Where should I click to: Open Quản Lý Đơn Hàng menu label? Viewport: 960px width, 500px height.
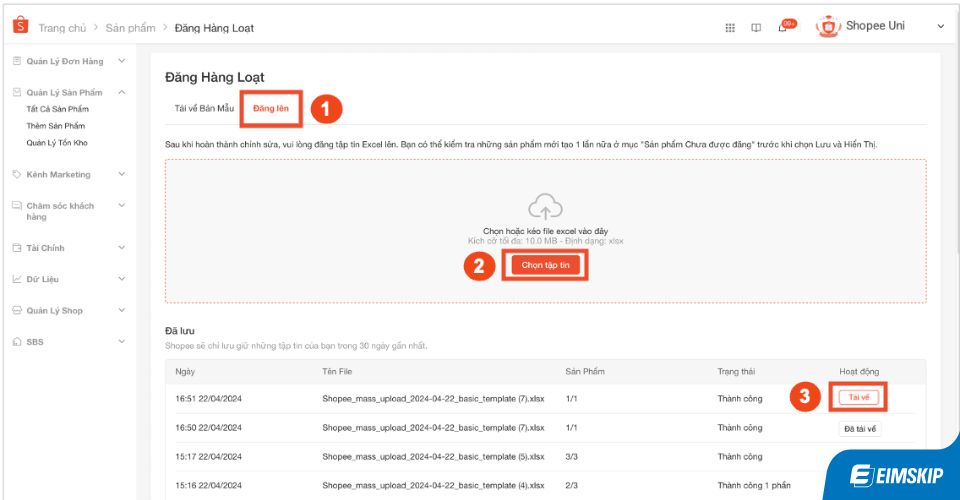pyautogui.click(x=65, y=61)
